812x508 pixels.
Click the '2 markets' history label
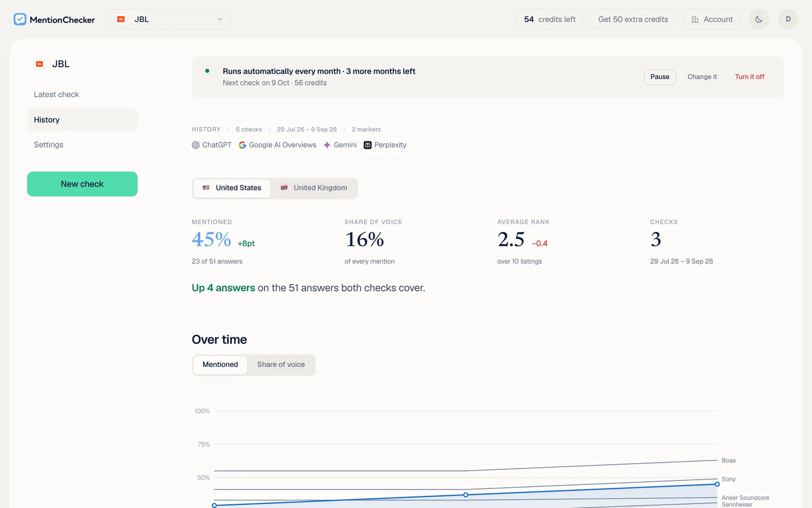point(366,129)
